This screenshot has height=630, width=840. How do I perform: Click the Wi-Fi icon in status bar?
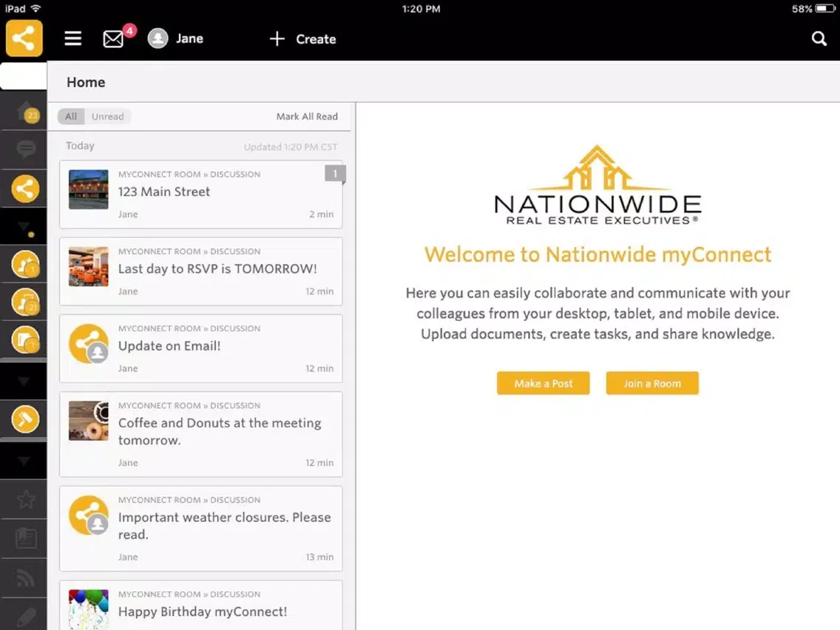click(36, 9)
